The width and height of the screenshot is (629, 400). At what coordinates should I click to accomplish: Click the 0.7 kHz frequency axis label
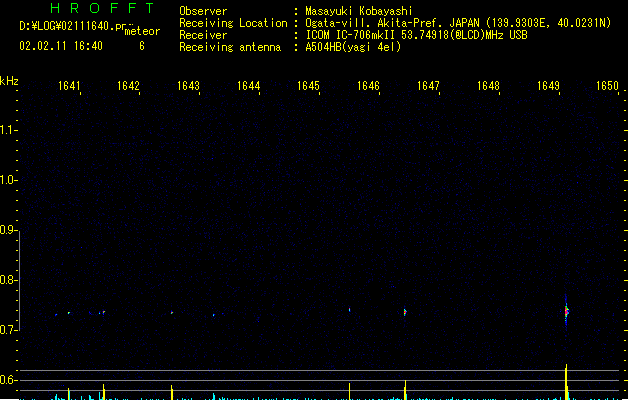click(7, 330)
